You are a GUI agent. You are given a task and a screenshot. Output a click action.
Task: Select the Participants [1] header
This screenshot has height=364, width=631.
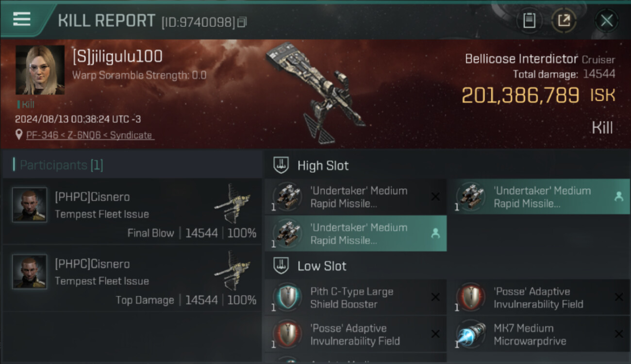[58, 165]
